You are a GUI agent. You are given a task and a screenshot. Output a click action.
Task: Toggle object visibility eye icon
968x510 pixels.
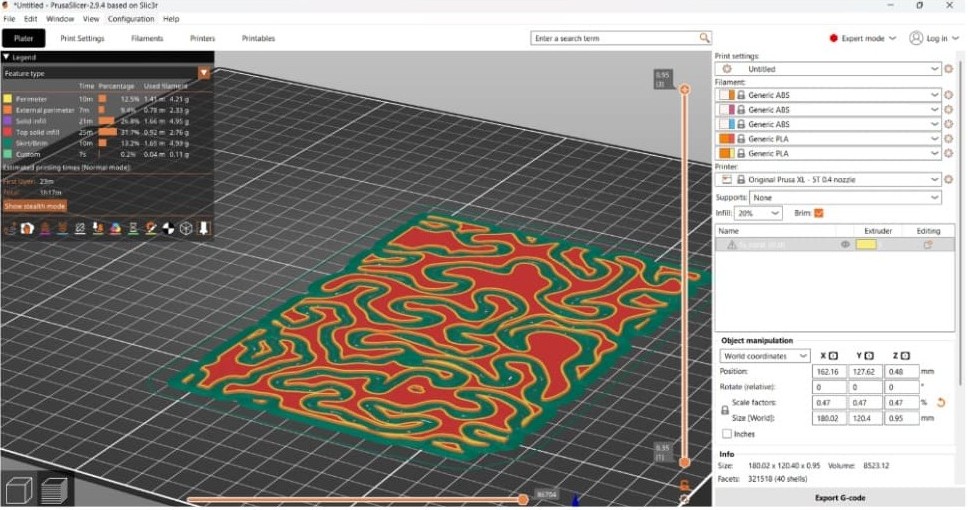[x=845, y=244]
